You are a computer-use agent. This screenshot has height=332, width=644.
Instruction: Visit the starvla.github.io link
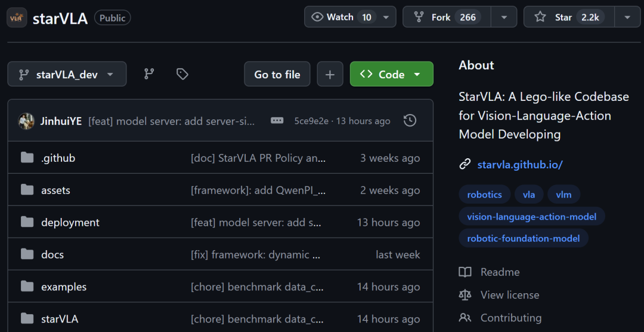coord(519,165)
